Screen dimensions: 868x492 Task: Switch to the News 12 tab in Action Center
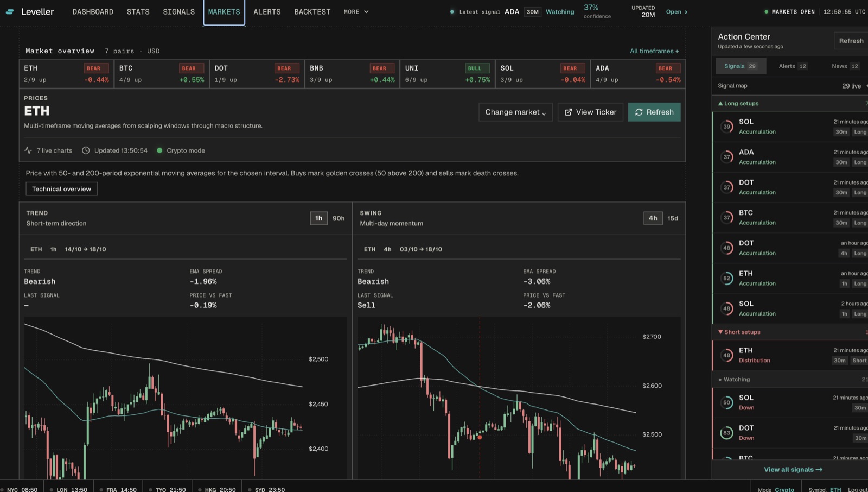[x=845, y=66]
